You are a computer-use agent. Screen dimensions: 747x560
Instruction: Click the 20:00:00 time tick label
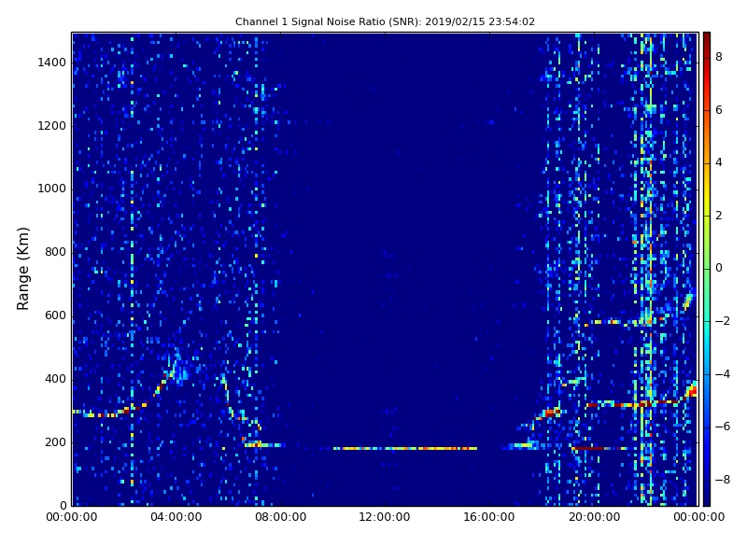[x=594, y=517]
